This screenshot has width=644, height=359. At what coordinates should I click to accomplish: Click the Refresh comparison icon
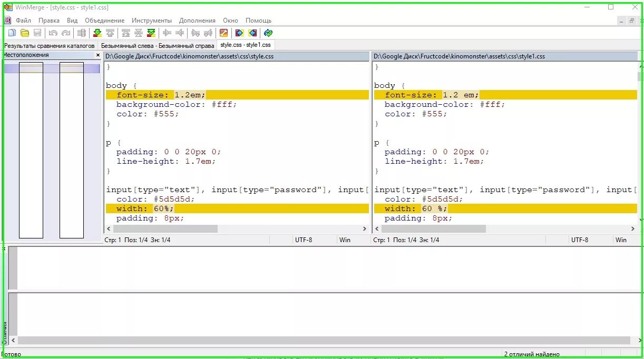click(268, 33)
